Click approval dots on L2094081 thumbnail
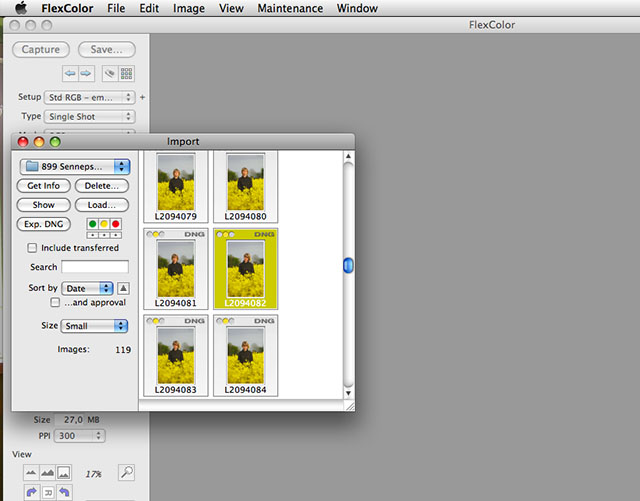Screen dimensions: 640x501 156,234
